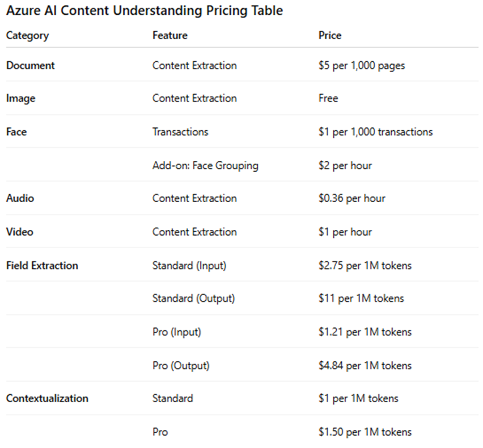The width and height of the screenshot is (483, 448).
Task: Click the $5 per 1,000 pages price
Action: (x=362, y=66)
